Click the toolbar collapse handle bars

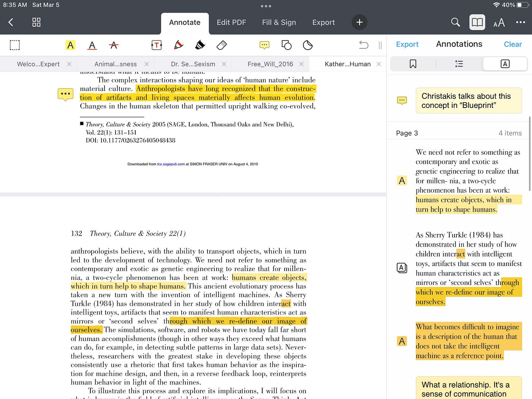pyautogui.click(x=380, y=45)
